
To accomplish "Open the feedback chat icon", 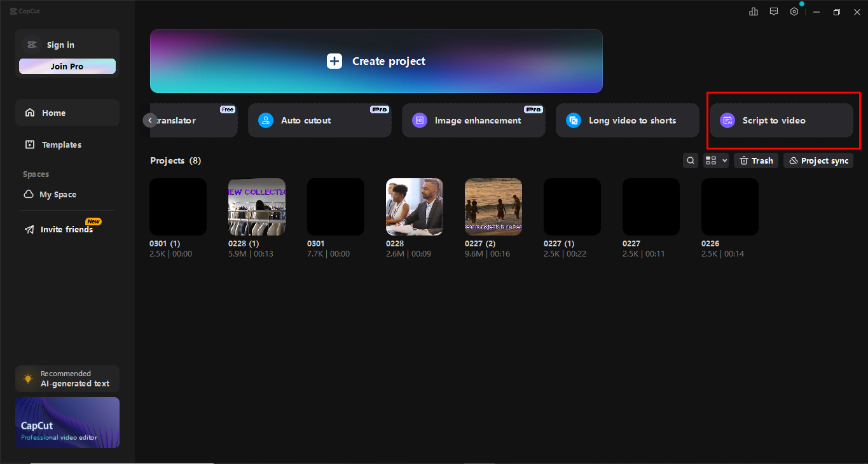I will 773,11.
